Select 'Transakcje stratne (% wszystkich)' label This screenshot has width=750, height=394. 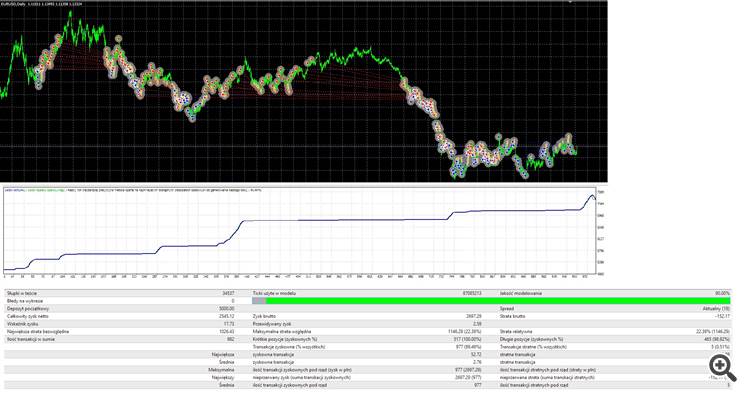pyautogui.click(x=533, y=347)
